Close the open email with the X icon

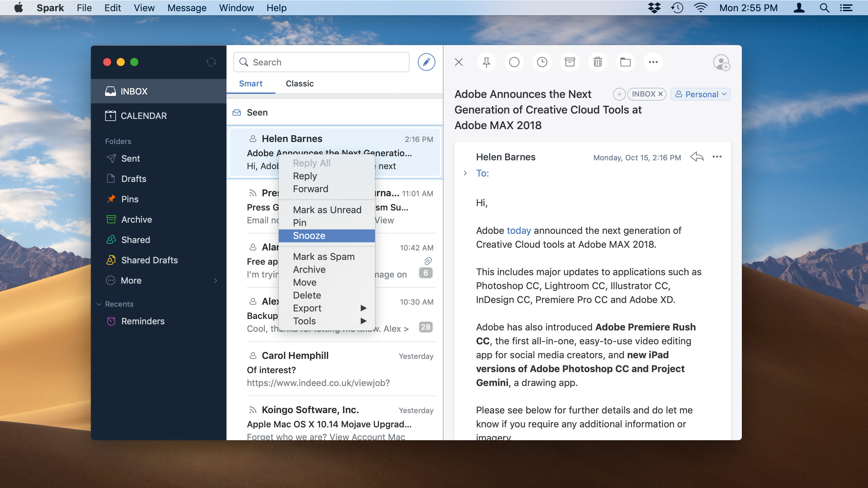(x=459, y=62)
